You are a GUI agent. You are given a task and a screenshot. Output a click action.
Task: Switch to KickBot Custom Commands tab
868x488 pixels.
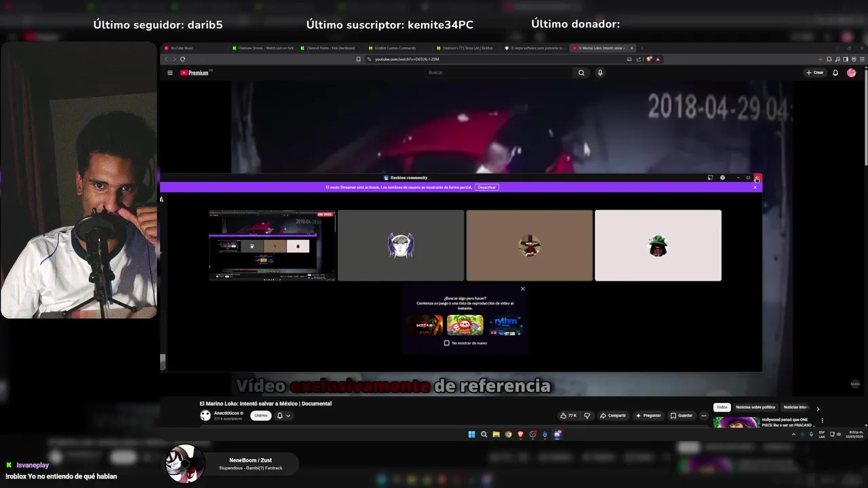click(x=399, y=48)
